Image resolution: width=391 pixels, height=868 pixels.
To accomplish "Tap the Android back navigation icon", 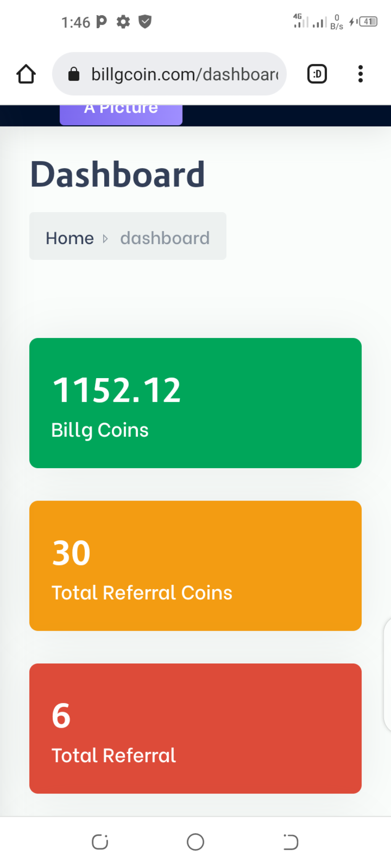I will (291, 842).
